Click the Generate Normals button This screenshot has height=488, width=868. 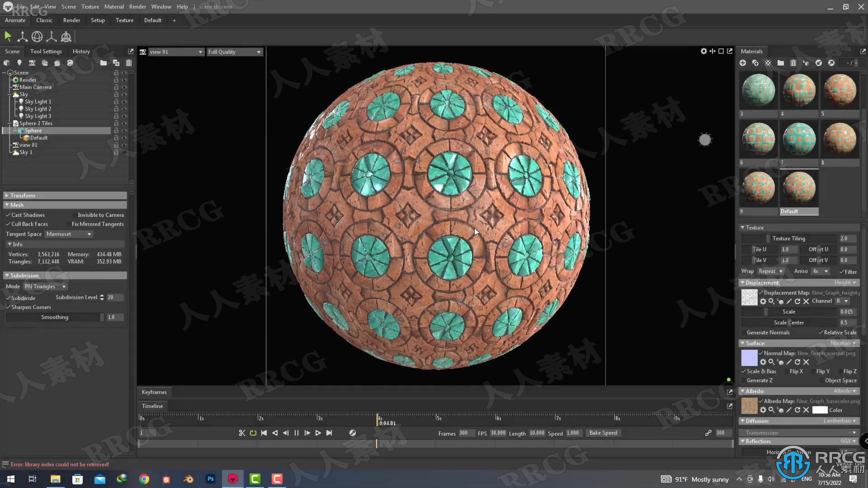click(769, 333)
